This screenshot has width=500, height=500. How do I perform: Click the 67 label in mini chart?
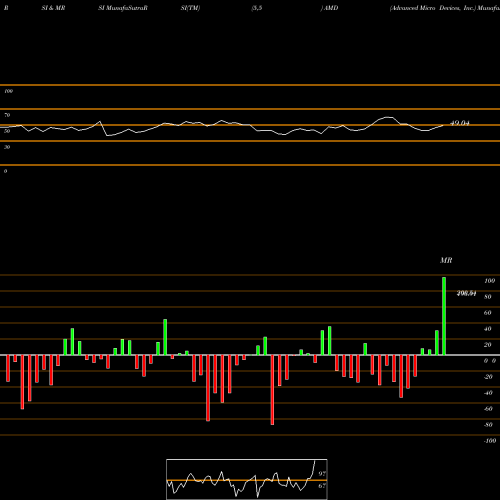click(x=322, y=486)
